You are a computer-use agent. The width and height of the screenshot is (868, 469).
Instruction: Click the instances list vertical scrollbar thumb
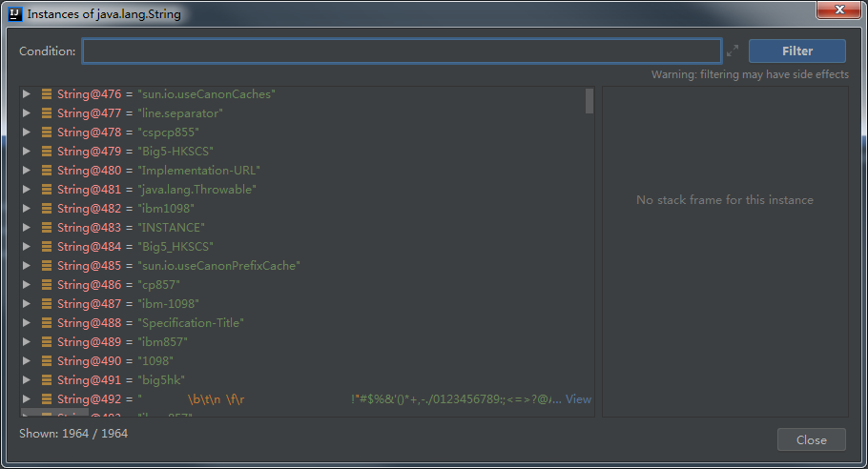(x=589, y=101)
